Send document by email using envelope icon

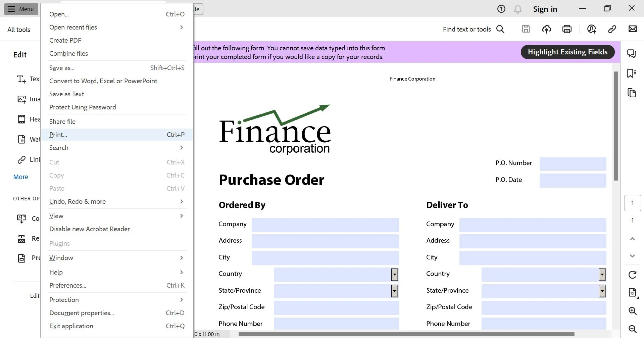coord(633,29)
